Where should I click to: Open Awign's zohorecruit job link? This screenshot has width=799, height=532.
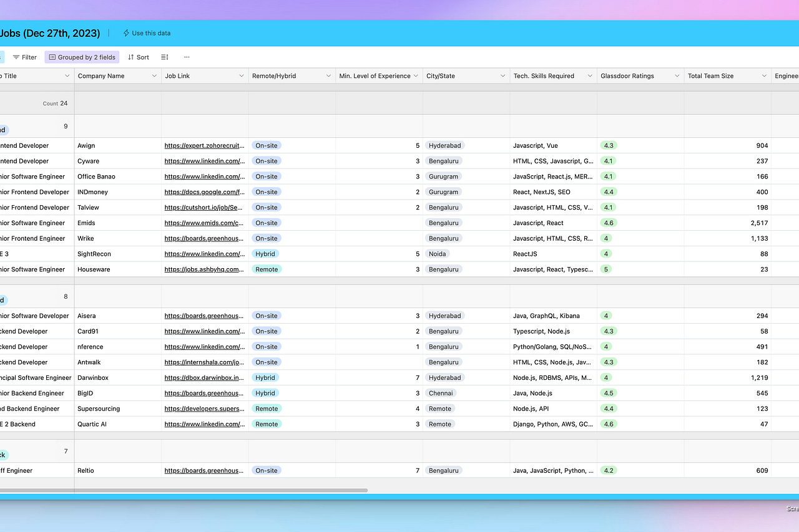(x=205, y=145)
